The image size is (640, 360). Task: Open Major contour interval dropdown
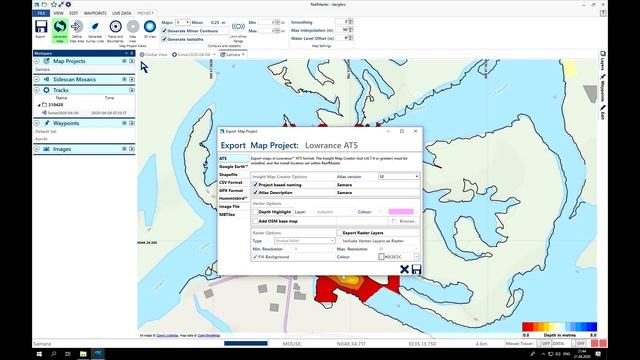click(182, 22)
